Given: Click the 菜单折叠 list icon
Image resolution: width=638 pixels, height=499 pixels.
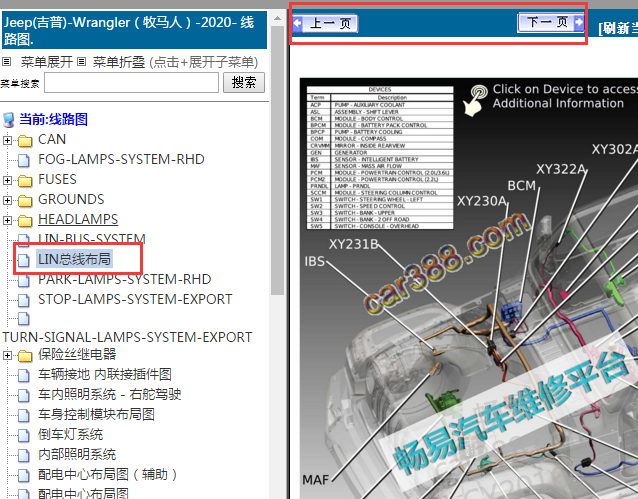Looking at the screenshot, I should point(81,62).
